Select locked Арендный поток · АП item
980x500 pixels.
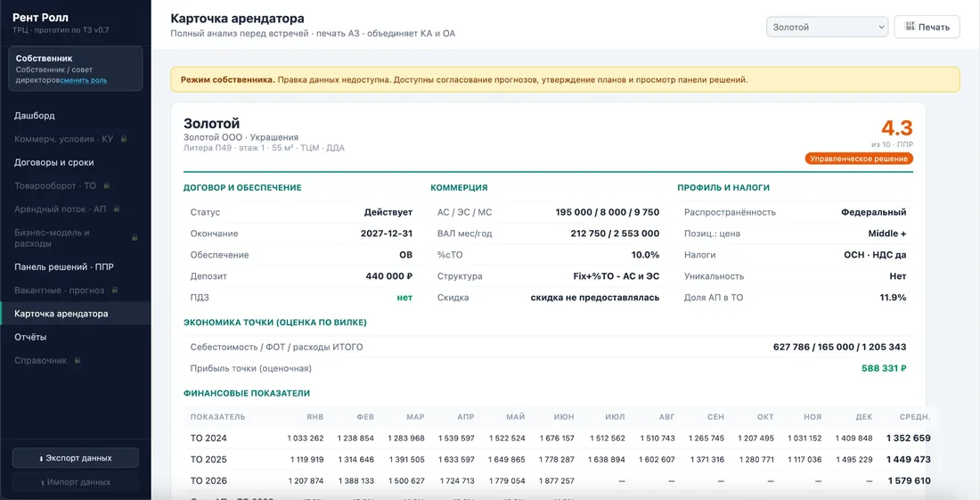(76, 209)
